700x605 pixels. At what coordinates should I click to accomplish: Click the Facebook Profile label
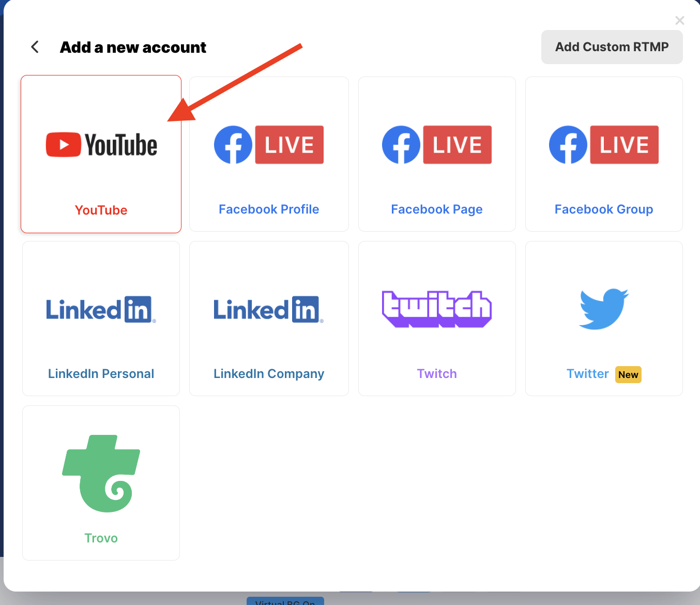point(269,209)
